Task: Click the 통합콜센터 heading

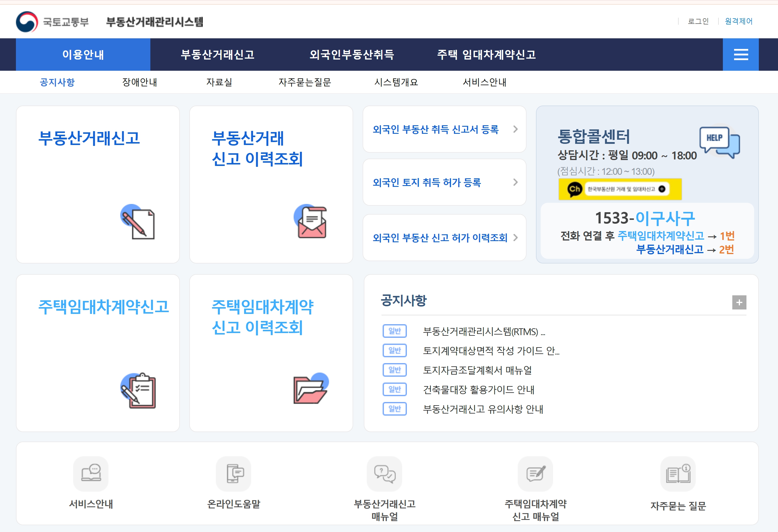Action: point(593,136)
